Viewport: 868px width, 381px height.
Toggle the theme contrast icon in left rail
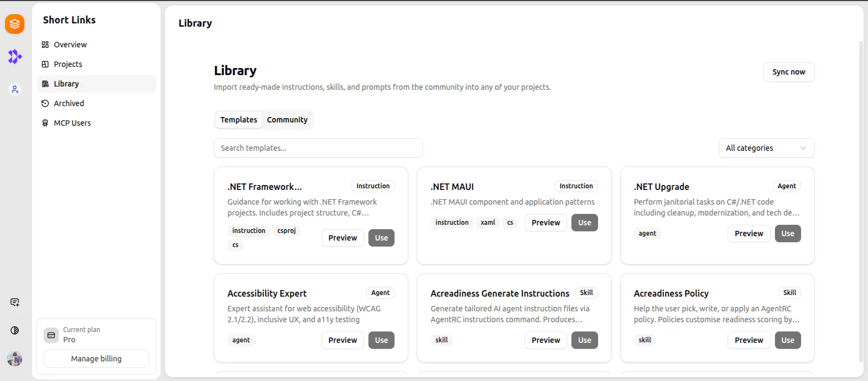click(x=15, y=330)
